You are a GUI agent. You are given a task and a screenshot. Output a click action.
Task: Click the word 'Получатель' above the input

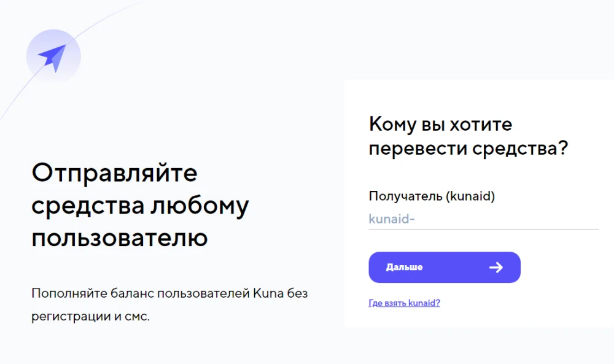click(x=406, y=196)
